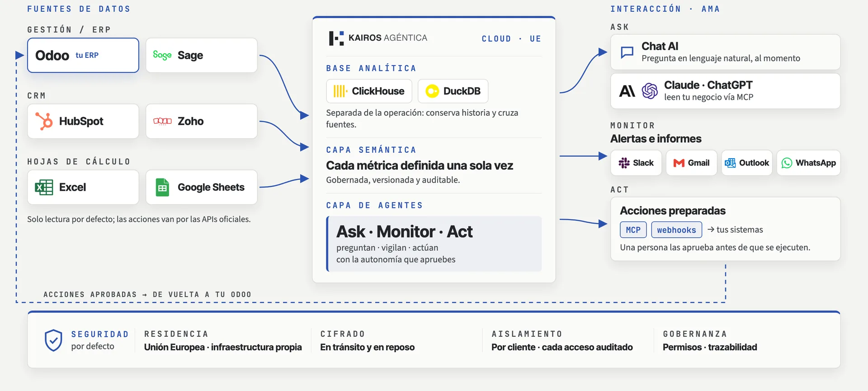
Task: Click 'Separada de la operación' description
Action: click(422, 118)
